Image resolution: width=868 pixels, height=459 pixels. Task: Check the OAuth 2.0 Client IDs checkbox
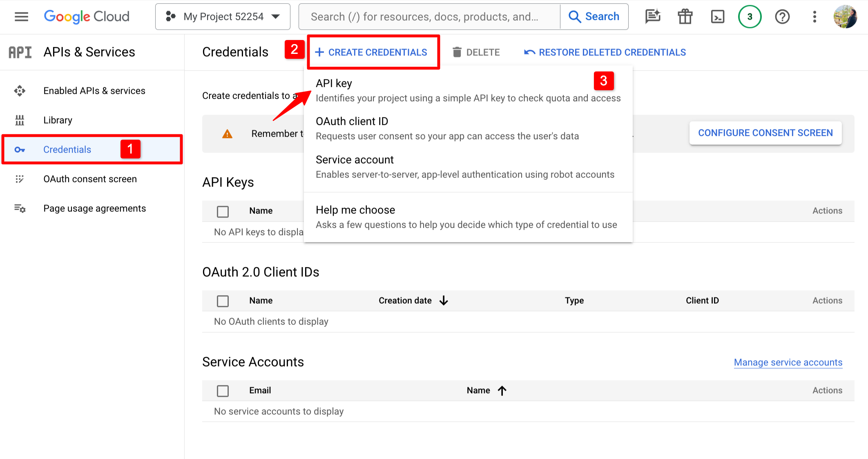point(223,301)
